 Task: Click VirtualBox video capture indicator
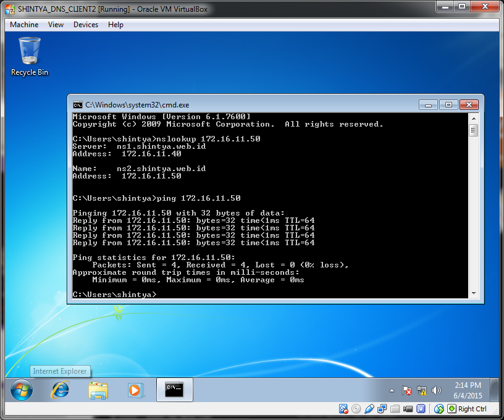[x=408, y=409]
